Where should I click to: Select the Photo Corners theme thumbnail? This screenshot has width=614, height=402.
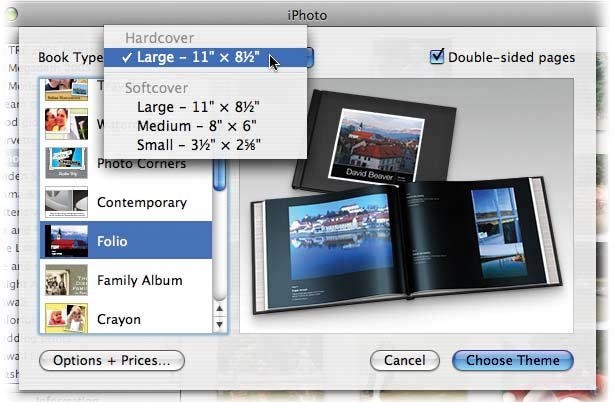point(65,163)
